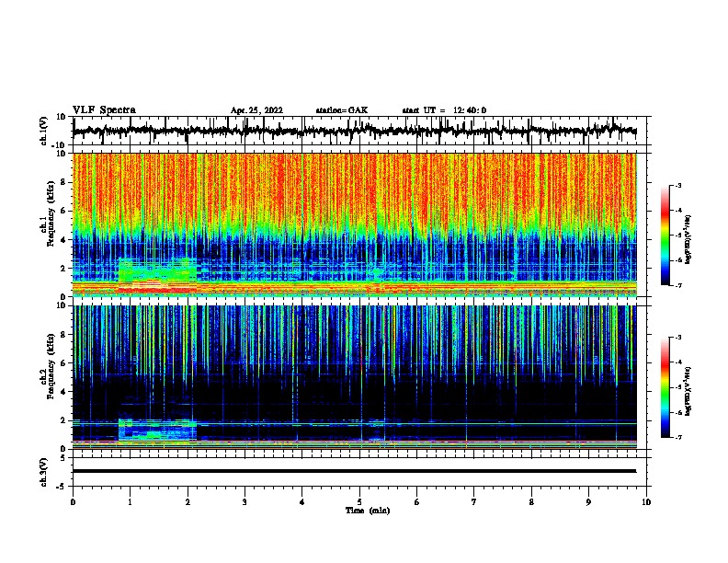Click the "-7" label on ch.2 color scale
The height and width of the screenshot is (563, 728).
pos(678,437)
